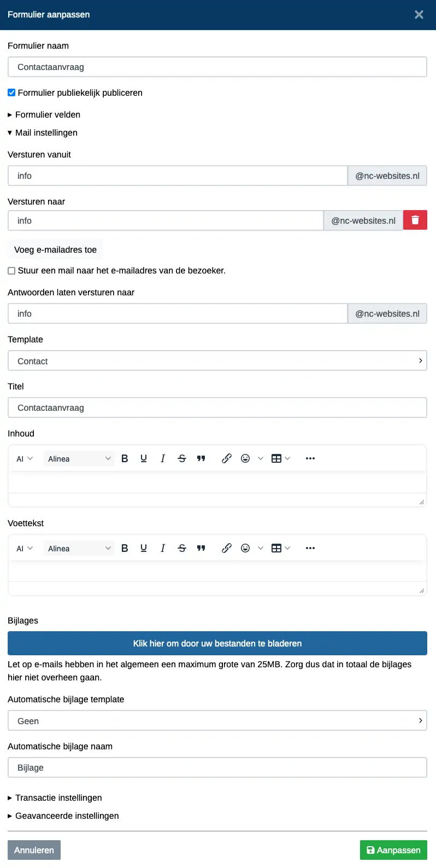
Task: Insert a table in the Inhoud editor
Action: pos(276,458)
